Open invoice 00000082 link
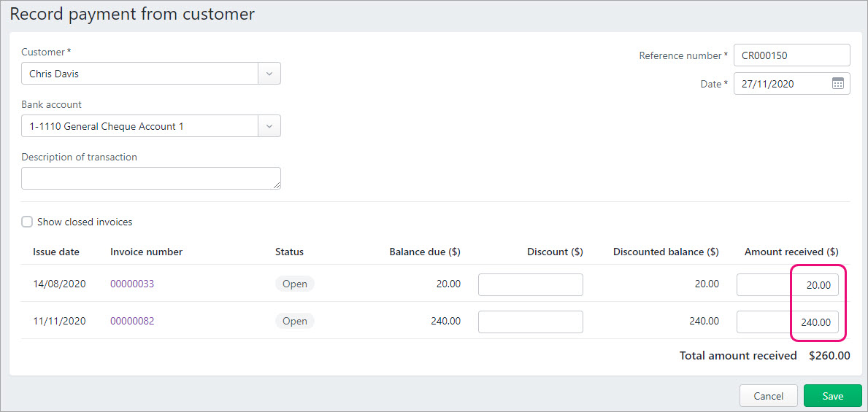Image resolution: width=868 pixels, height=412 pixels. [x=132, y=322]
